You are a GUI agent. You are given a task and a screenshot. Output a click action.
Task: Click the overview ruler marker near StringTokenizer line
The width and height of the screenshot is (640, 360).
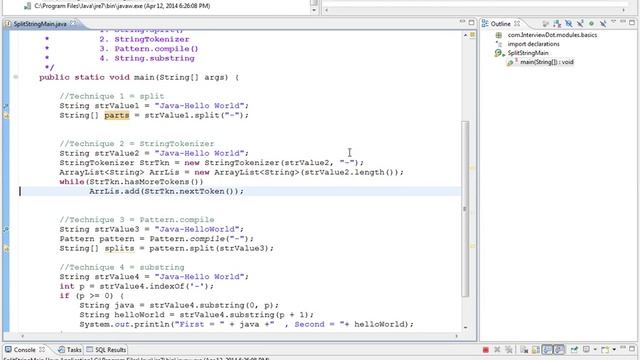coord(472,168)
